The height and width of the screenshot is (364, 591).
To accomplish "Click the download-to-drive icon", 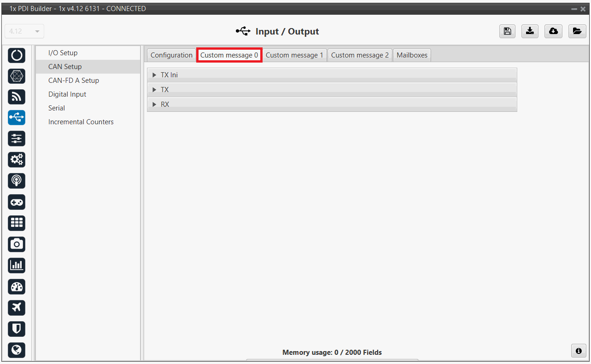I will pyautogui.click(x=530, y=31).
